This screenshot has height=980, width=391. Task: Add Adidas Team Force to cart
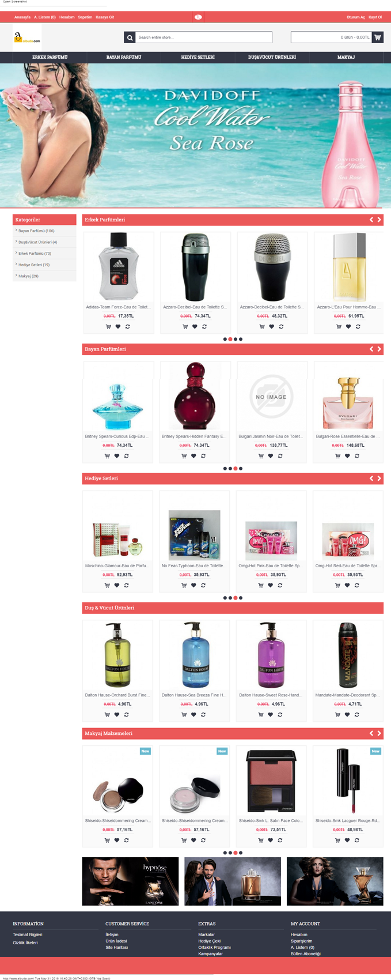(x=108, y=327)
